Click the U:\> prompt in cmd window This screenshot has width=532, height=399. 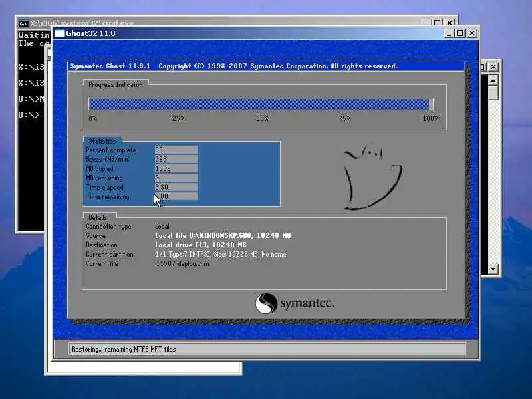tap(29, 115)
